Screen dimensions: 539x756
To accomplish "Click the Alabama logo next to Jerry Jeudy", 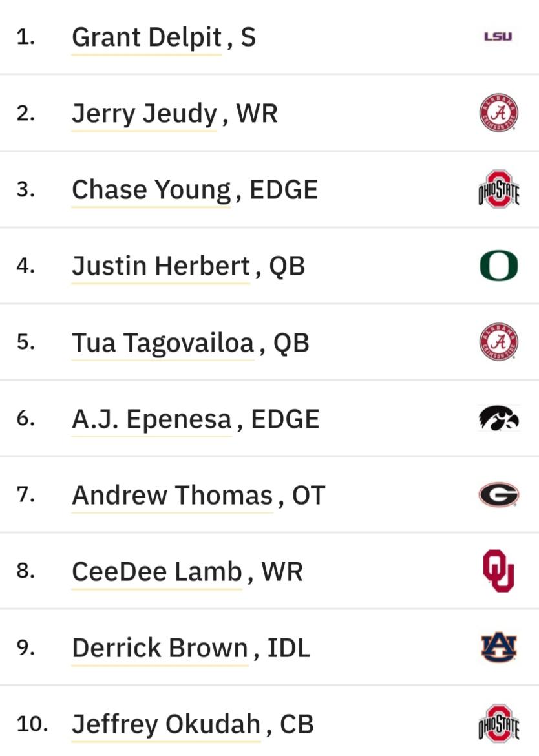I will [x=499, y=113].
